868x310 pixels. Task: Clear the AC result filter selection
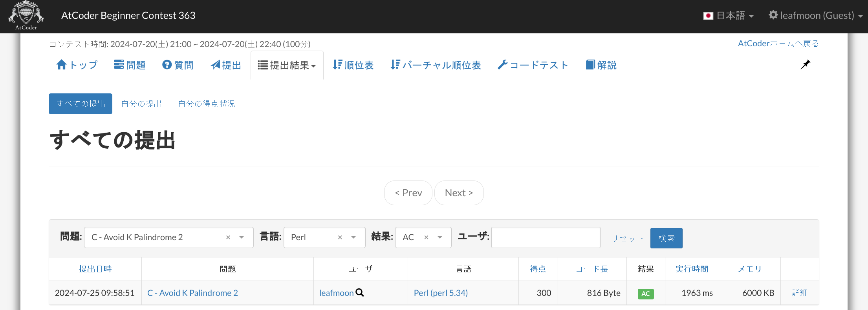(426, 237)
